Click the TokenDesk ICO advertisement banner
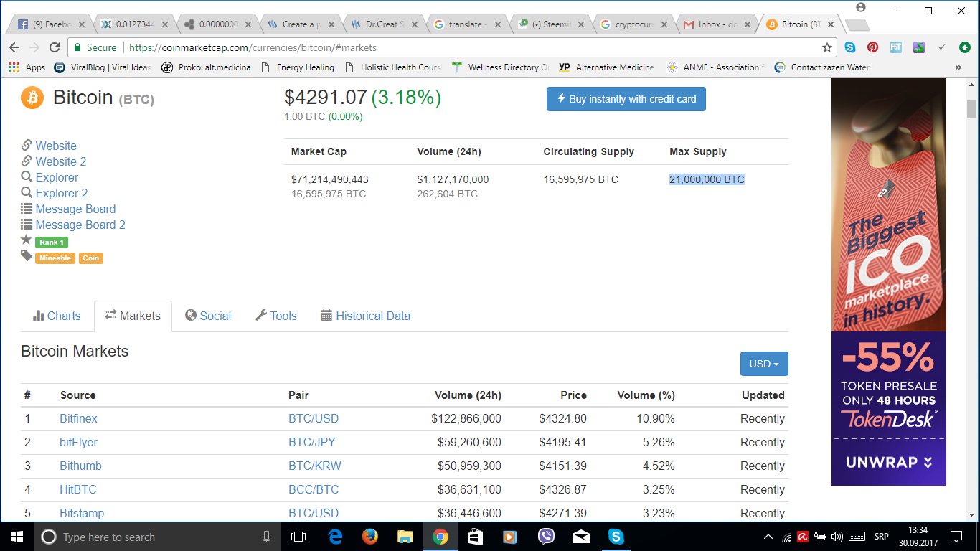The width and height of the screenshot is (980, 551). tap(889, 282)
